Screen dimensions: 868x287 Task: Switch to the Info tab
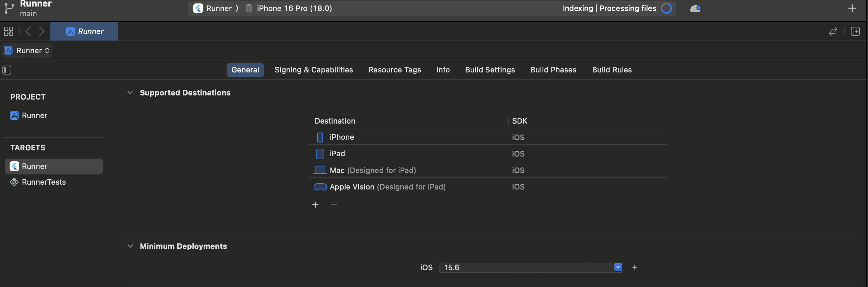point(443,70)
